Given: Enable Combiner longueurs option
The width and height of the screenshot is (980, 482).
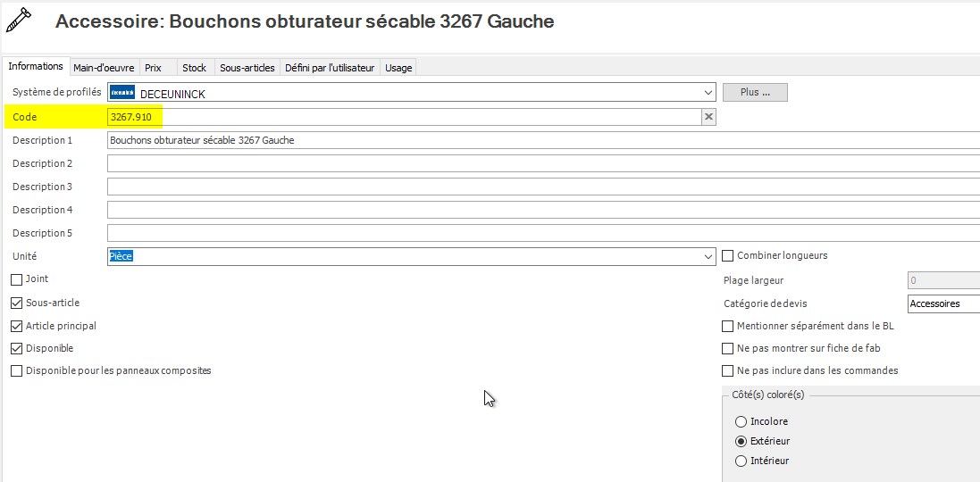Looking at the screenshot, I should [x=728, y=256].
